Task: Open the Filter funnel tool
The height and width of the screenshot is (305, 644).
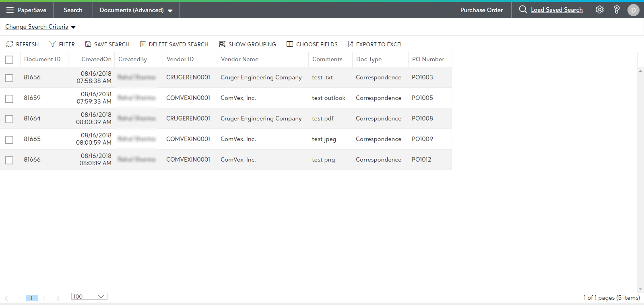Action: point(52,44)
